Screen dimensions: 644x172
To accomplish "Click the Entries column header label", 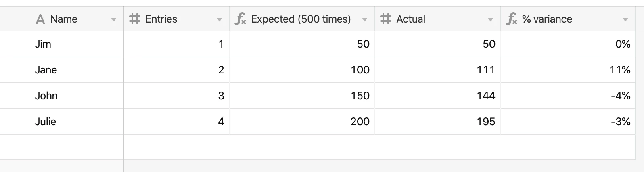I will [161, 19].
